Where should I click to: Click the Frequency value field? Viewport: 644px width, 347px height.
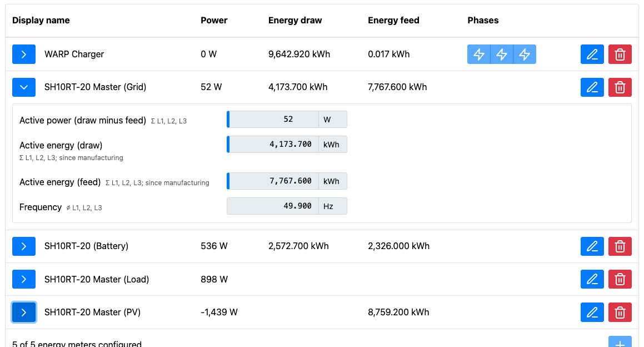click(273, 206)
